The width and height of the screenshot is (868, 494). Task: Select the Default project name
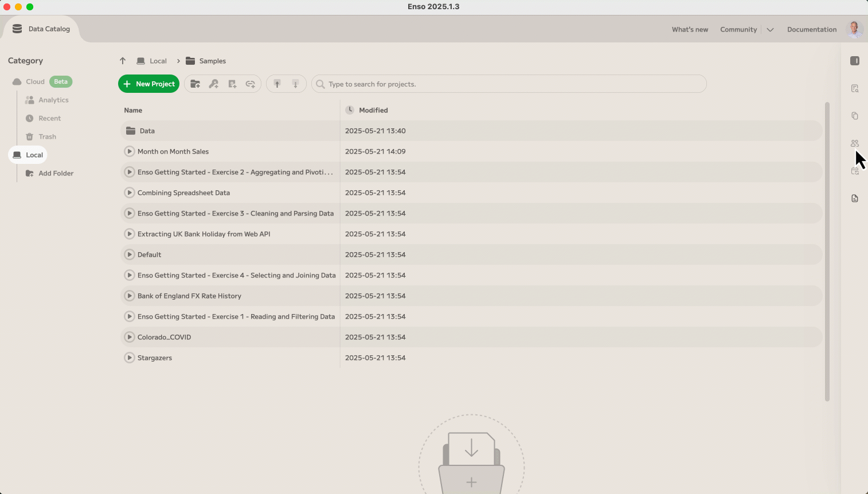[x=149, y=254]
